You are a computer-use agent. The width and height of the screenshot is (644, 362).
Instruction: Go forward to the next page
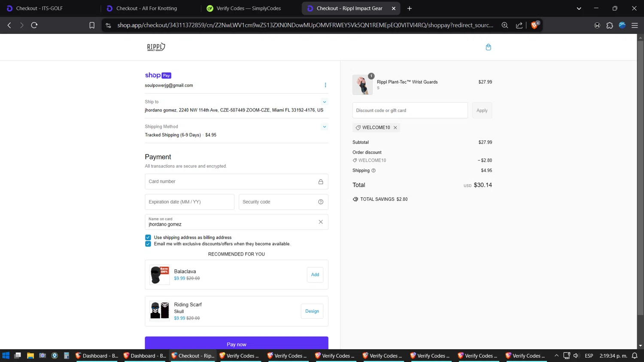(21, 25)
